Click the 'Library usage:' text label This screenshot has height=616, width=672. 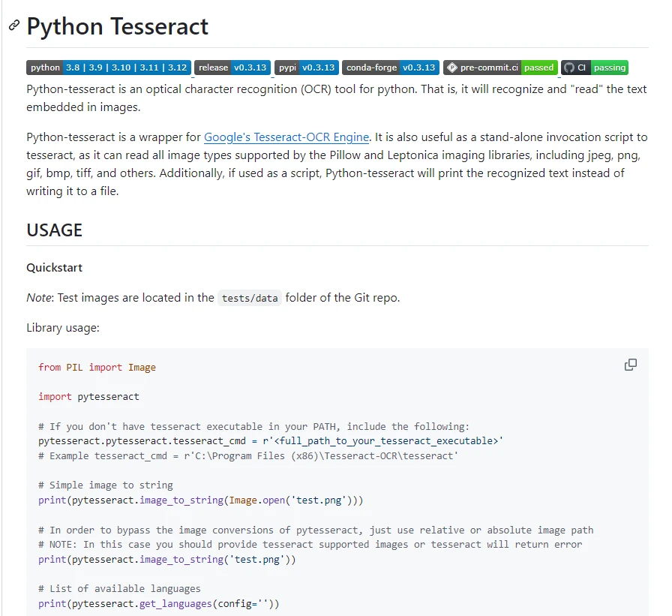(62, 328)
